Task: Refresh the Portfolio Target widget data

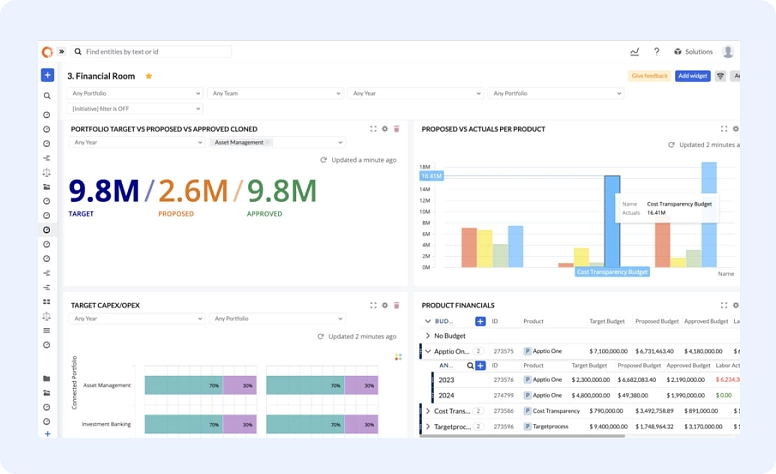Action: point(323,160)
